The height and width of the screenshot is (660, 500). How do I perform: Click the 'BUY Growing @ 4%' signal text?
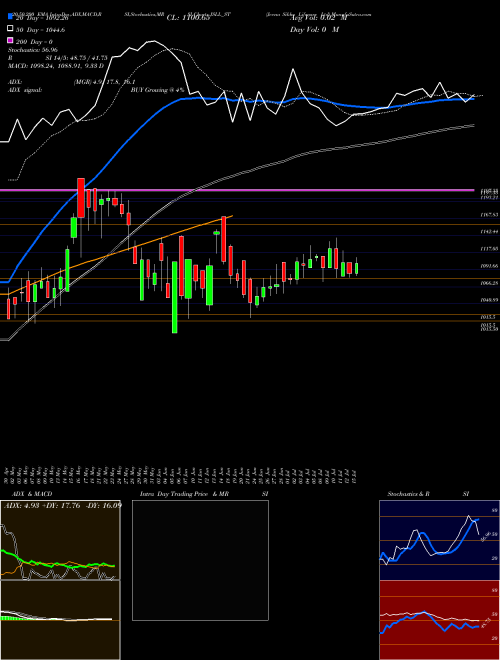tap(157, 90)
